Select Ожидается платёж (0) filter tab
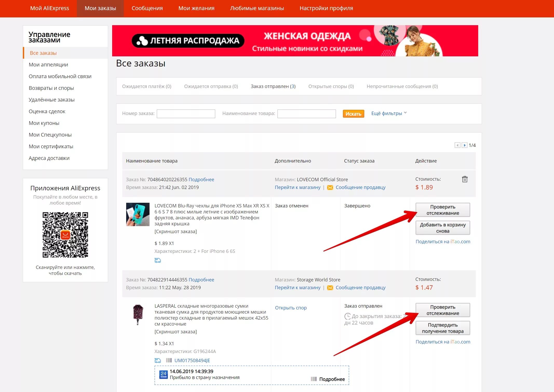The width and height of the screenshot is (554, 392). [x=147, y=86]
